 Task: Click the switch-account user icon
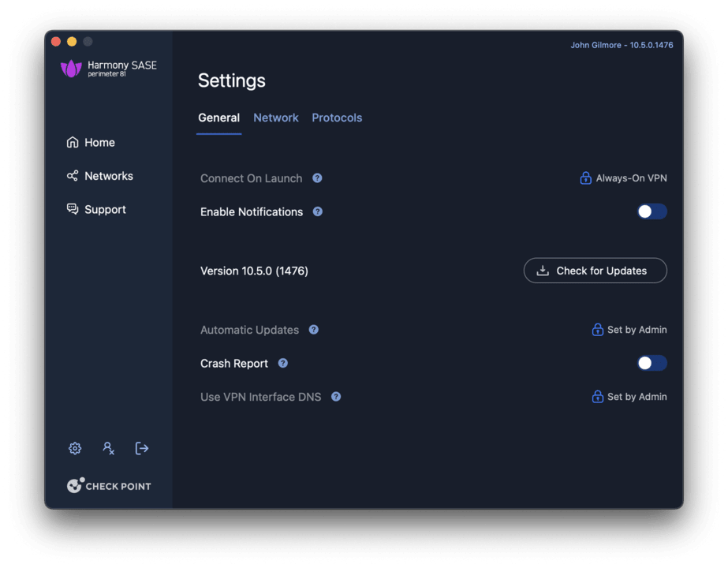pyautogui.click(x=108, y=448)
